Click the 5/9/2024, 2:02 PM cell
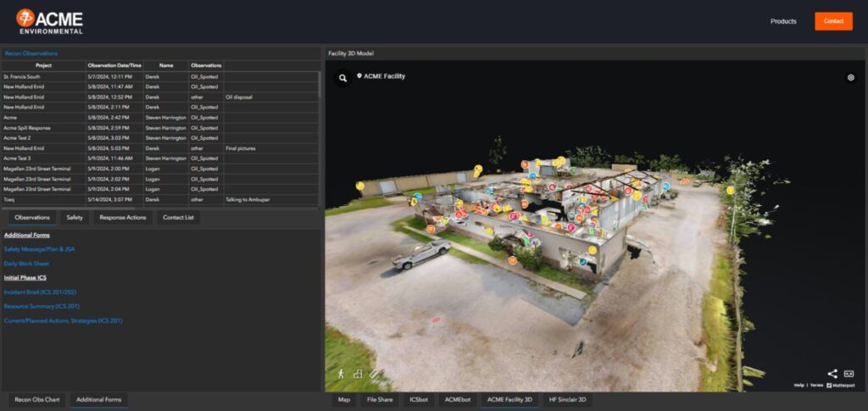 (x=114, y=179)
